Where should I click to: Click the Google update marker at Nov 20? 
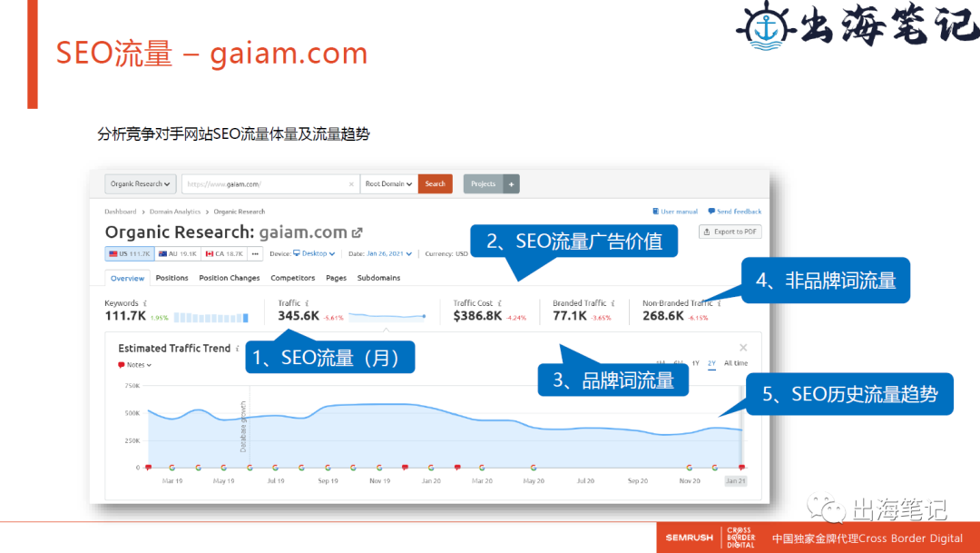click(690, 468)
